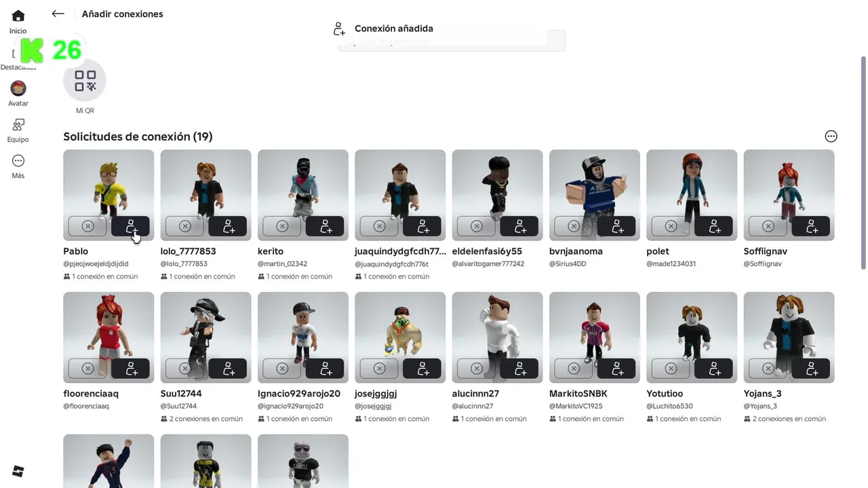This screenshot has height=488, width=868.
Task: Click the 'Solicitudes de conexión (19)' heading
Action: [138, 136]
